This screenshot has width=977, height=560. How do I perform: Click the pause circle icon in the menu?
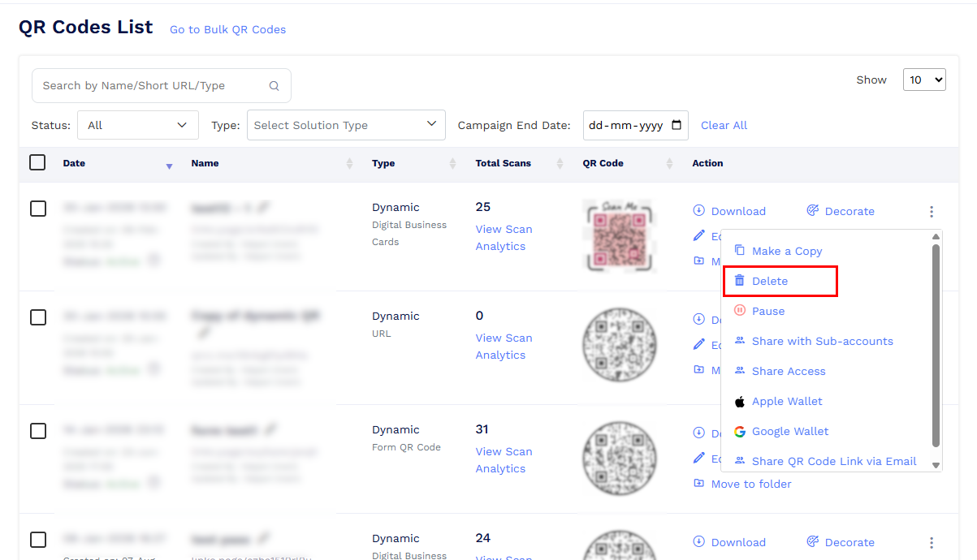740,311
